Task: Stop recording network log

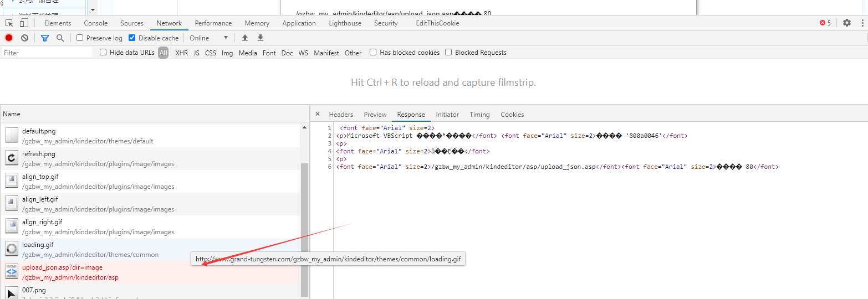Action: [9, 38]
